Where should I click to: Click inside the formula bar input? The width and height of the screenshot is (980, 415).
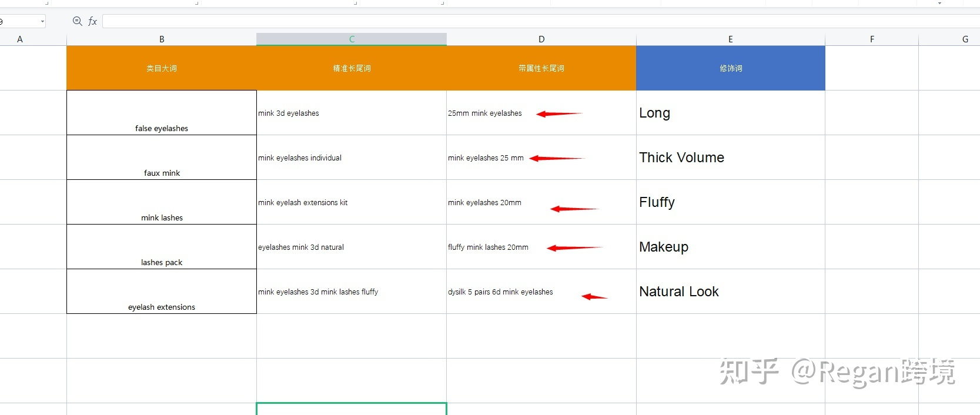[x=529, y=22]
